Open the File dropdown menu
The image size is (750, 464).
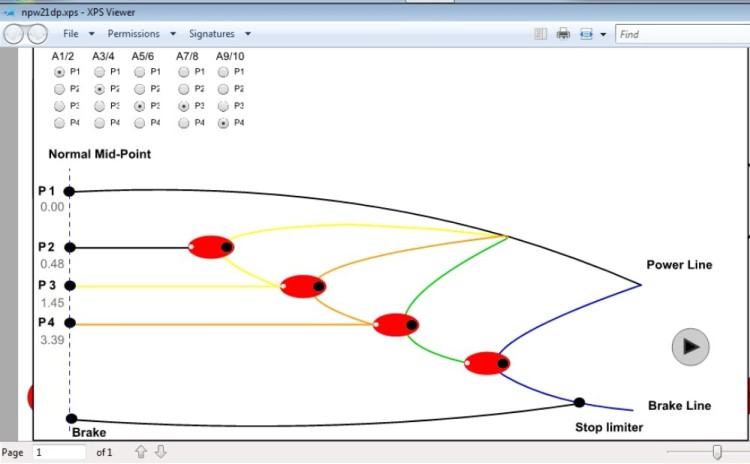pos(76,34)
